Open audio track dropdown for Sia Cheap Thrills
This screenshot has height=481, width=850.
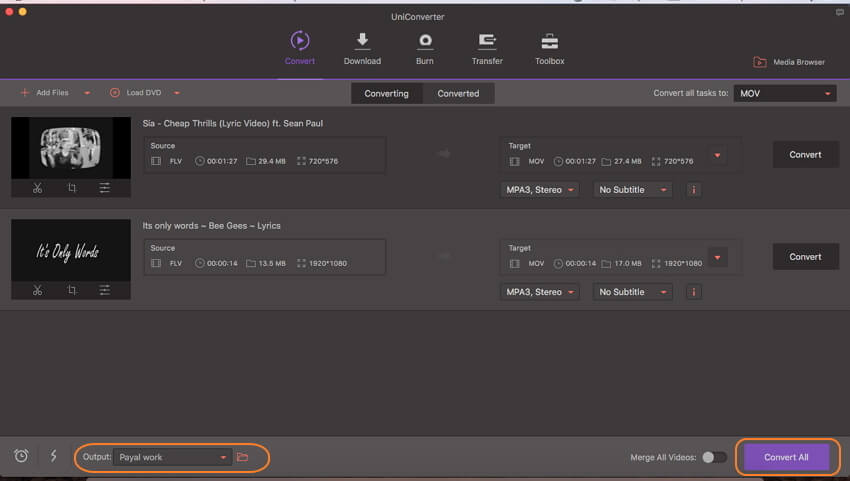point(539,190)
